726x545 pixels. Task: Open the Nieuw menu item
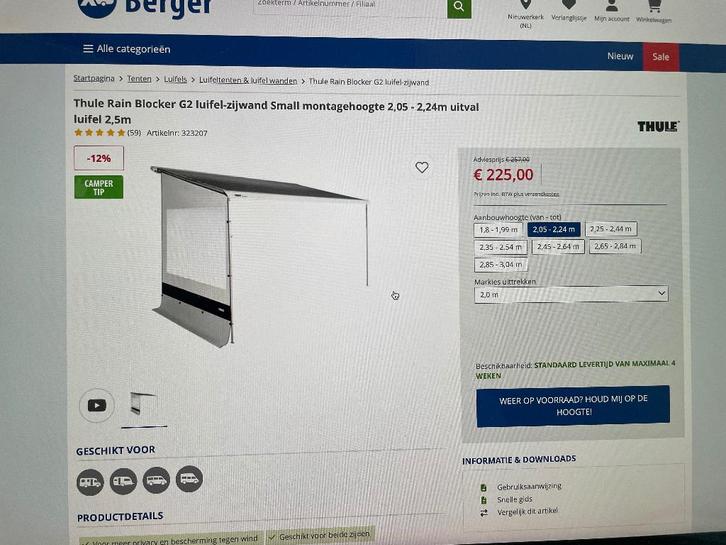coord(620,56)
